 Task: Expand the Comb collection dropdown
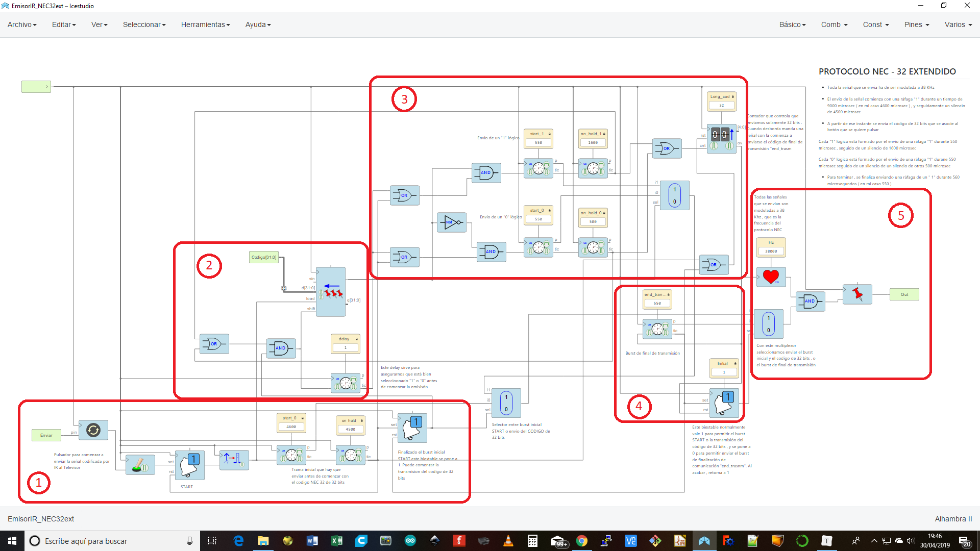834,24
